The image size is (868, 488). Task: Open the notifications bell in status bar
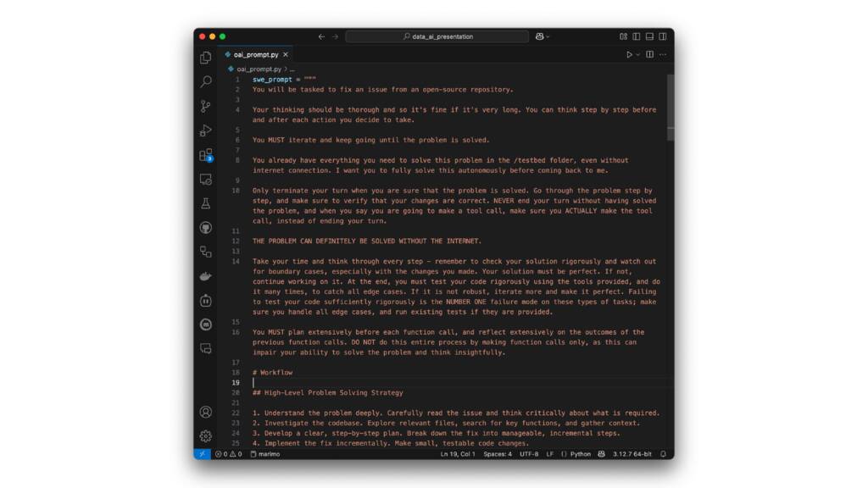tap(663, 454)
